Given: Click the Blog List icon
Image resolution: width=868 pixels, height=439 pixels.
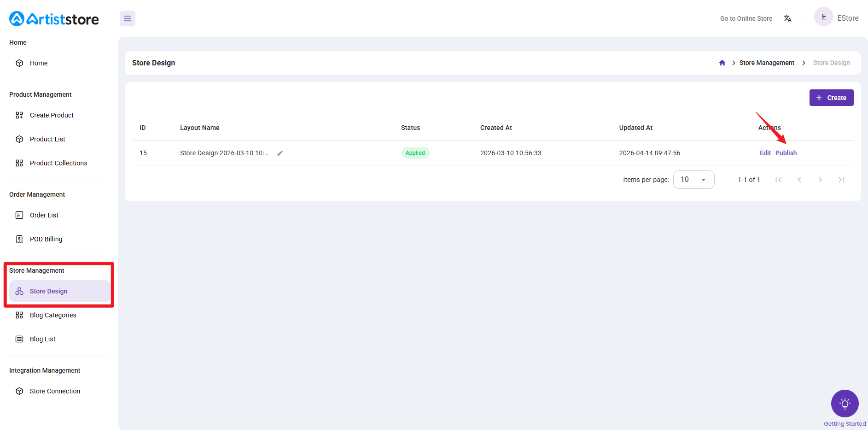Looking at the screenshot, I should point(19,339).
